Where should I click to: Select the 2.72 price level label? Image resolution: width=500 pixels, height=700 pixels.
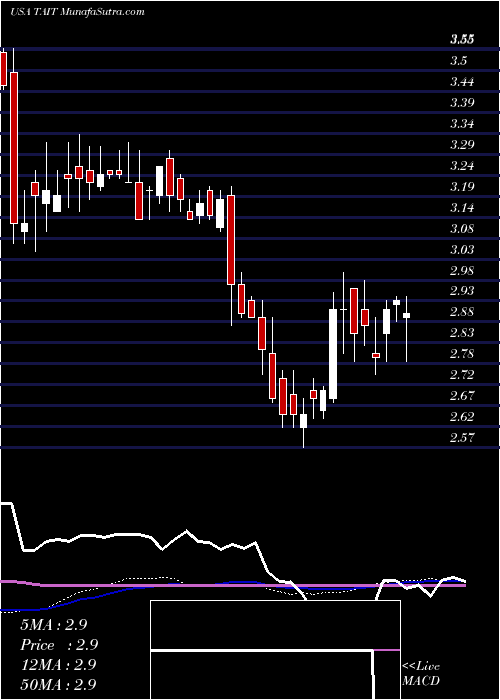coord(462,375)
